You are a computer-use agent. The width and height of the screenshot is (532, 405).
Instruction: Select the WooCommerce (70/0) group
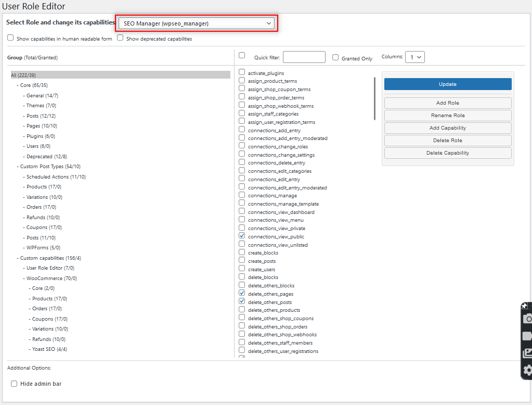(51, 279)
